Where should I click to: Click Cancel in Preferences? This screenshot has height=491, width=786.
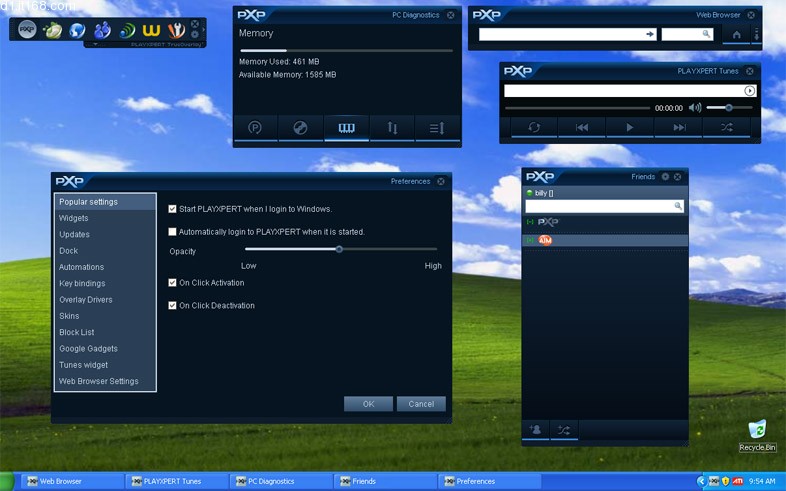(x=421, y=404)
